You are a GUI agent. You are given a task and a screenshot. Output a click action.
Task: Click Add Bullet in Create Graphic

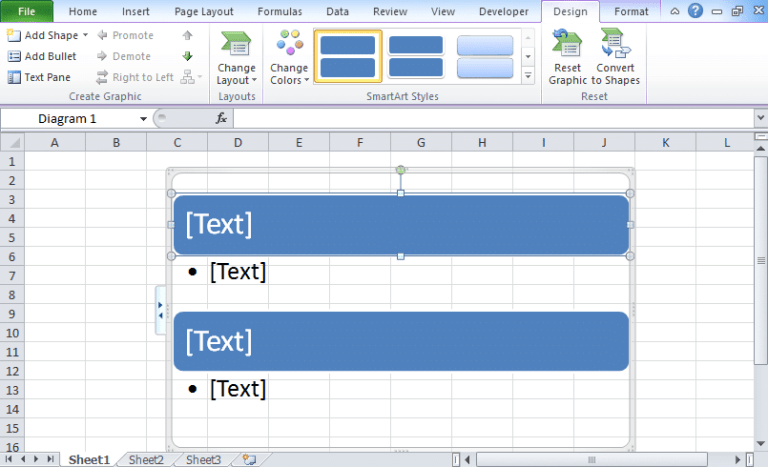point(42,56)
